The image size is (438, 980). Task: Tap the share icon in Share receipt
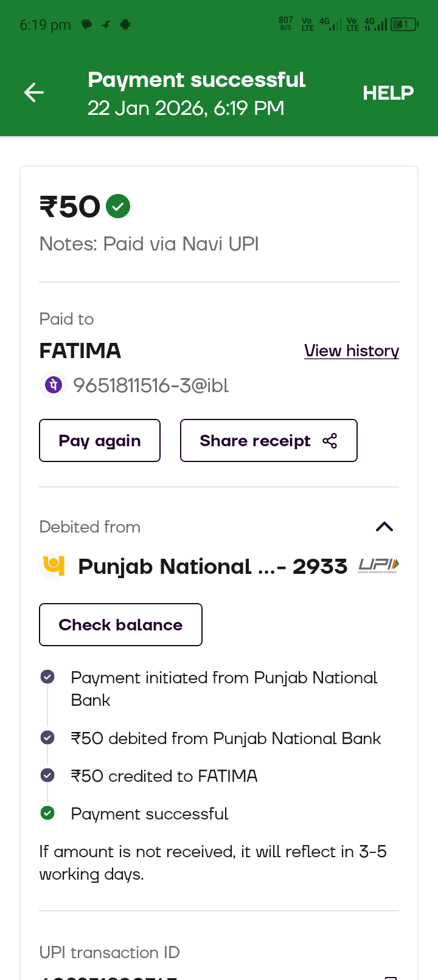(x=330, y=441)
